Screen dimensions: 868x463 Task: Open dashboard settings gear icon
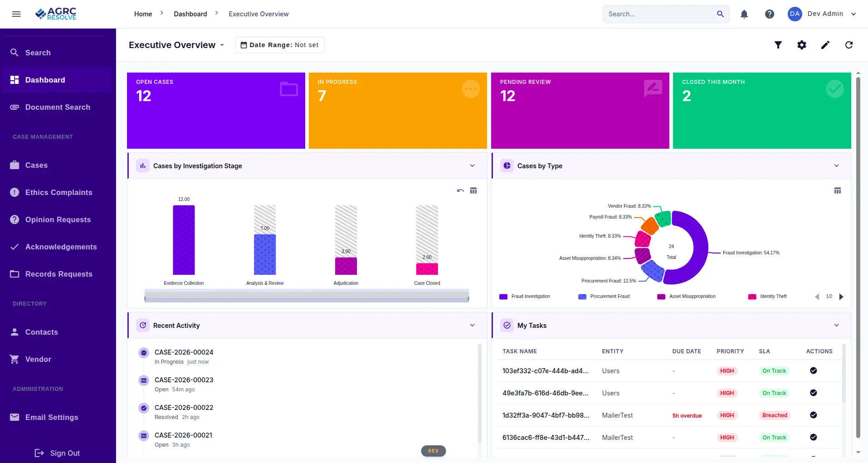pyautogui.click(x=802, y=45)
